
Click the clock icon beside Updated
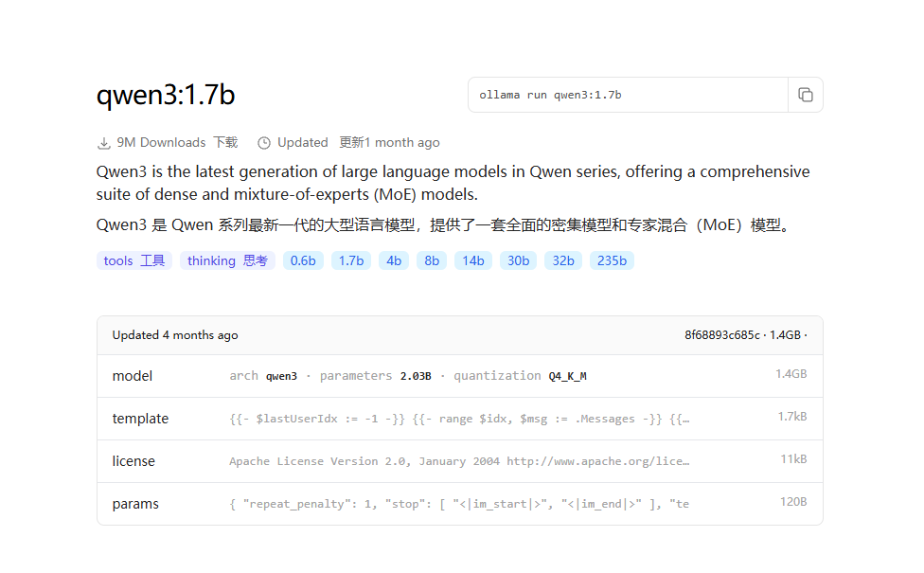pos(264,143)
